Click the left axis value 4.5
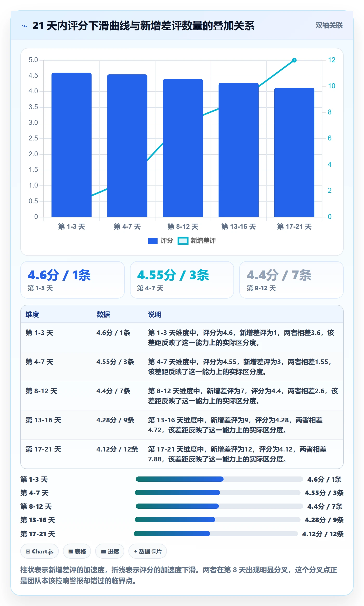This screenshot has width=364, height=606. pyautogui.click(x=33, y=75)
